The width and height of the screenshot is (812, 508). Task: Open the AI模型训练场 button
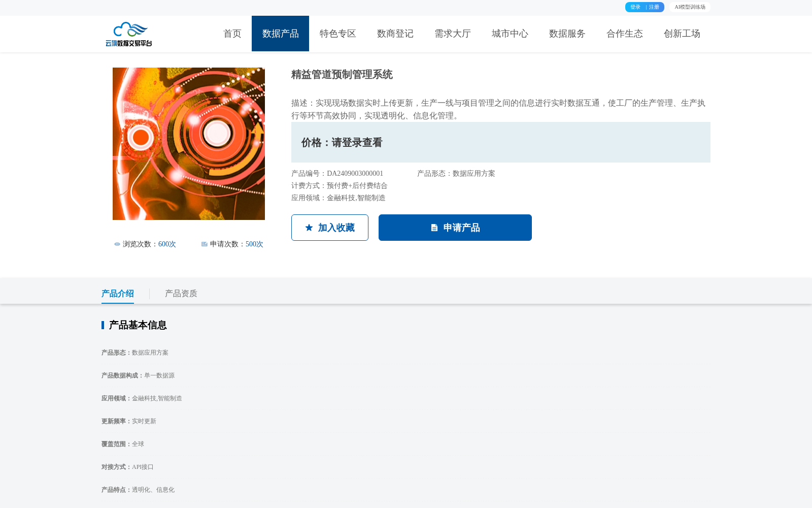690,7
